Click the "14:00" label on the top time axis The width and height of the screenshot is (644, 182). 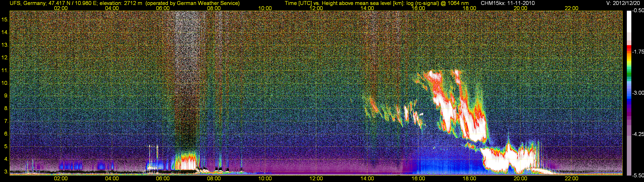pyautogui.click(x=367, y=8)
